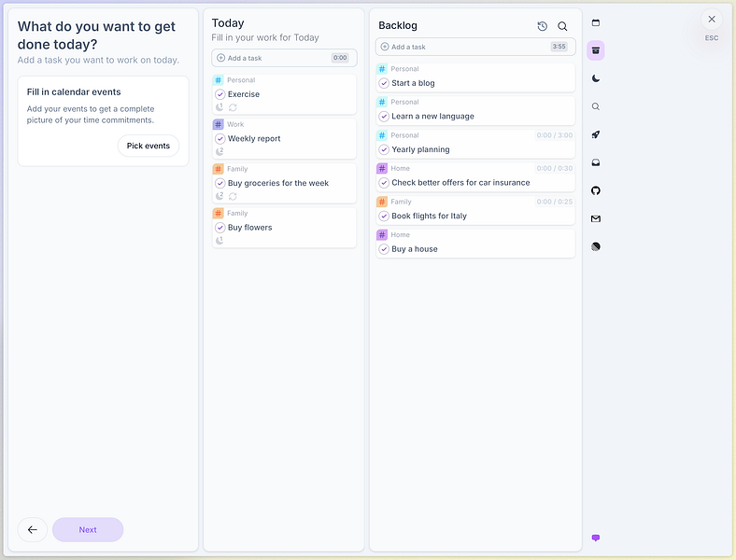736x560 pixels.
Task: Open the Personal channel tag on Exercise
Action: click(x=234, y=80)
